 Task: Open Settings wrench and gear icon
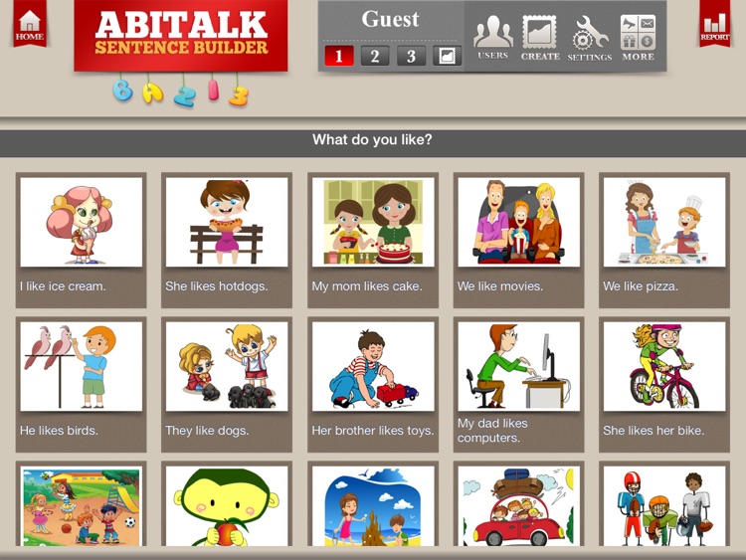click(x=590, y=39)
